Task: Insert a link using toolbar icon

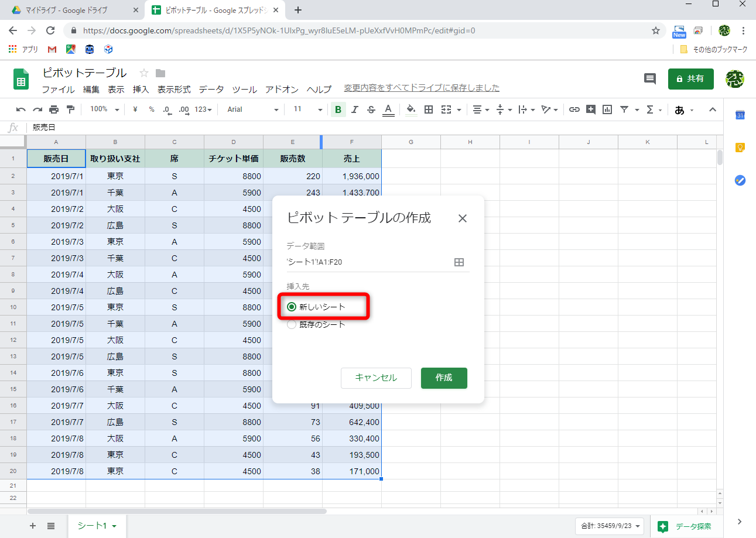Action: point(574,109)
